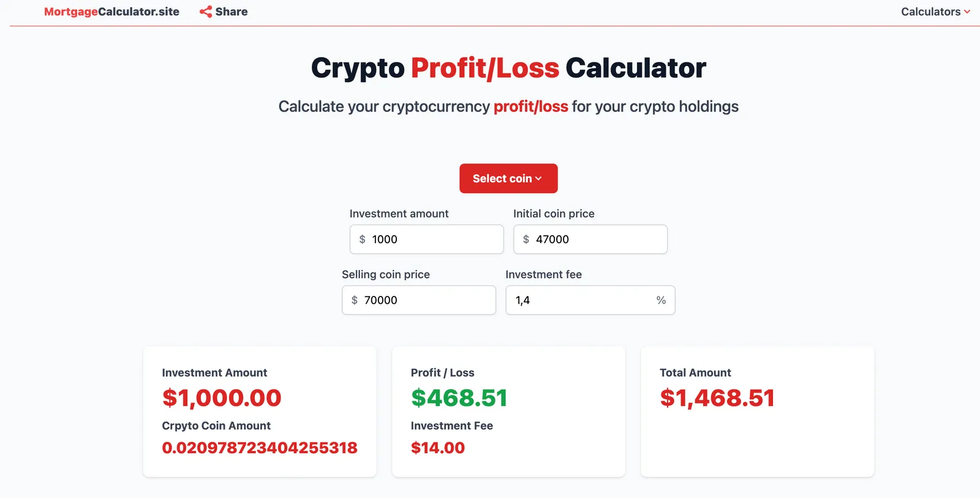The image size is (980, 498).
Task: Click the Share icon in header
Action: pos(206,12)
